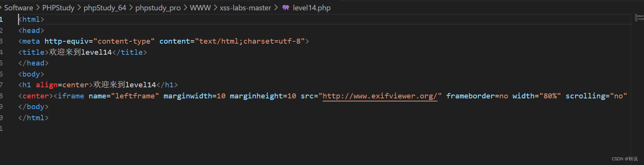Click level14.php file name in breadcrumb
This screenshot has height=165, width=644.
point(312,8)
